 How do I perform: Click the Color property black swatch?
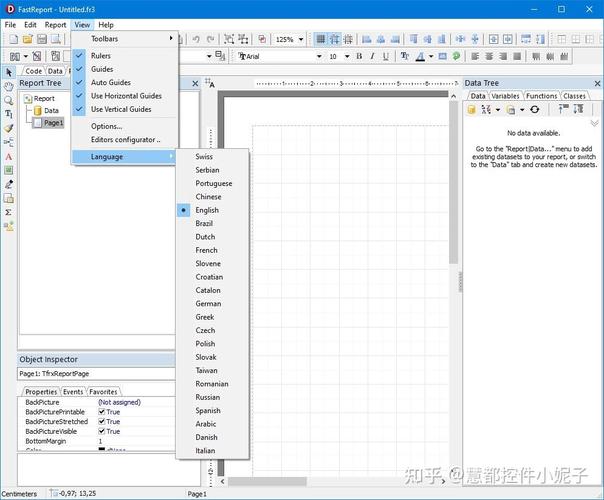[102, 449]
